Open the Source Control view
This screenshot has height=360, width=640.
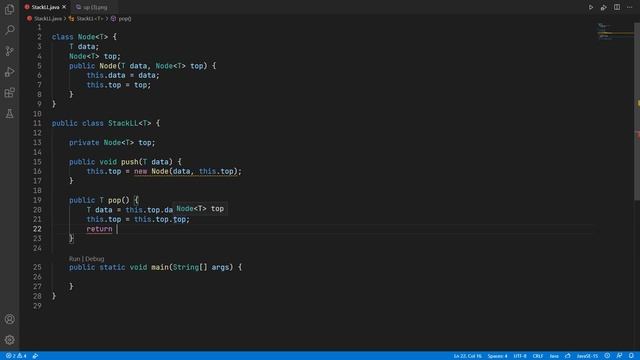click(x=9, y=51)
